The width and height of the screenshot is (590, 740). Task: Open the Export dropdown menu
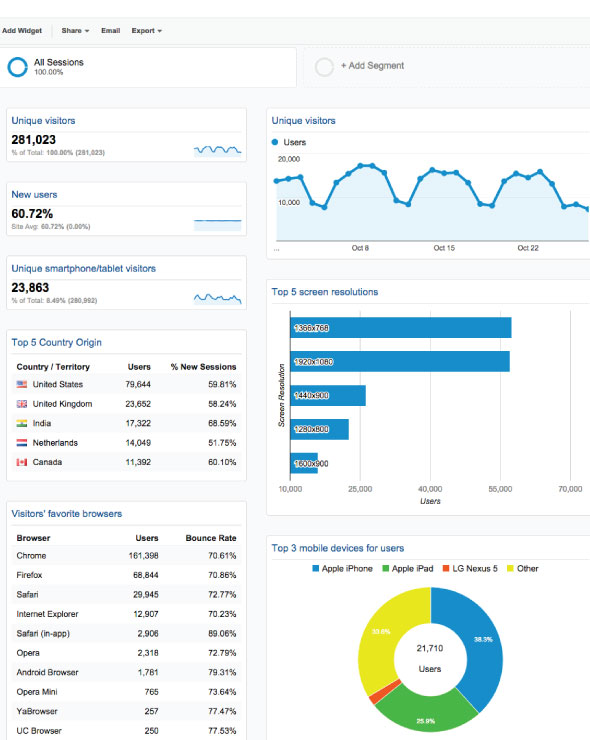(x=146, y=31)
